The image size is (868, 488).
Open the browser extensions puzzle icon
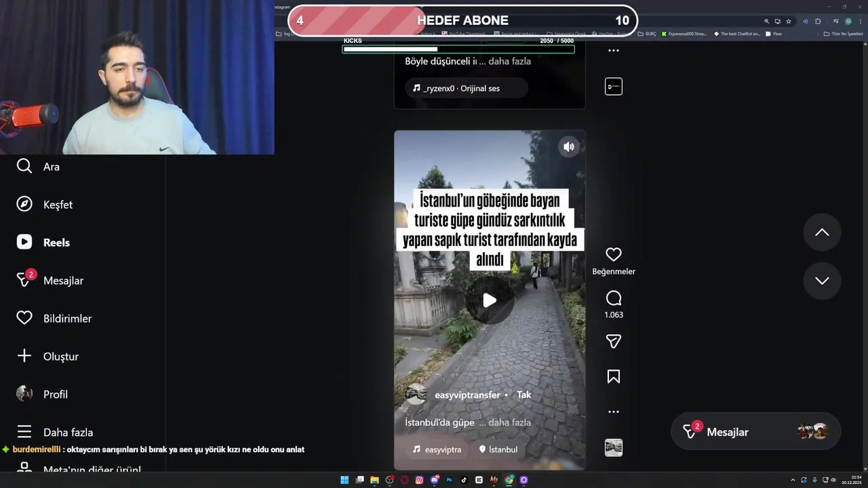[818, 21]
